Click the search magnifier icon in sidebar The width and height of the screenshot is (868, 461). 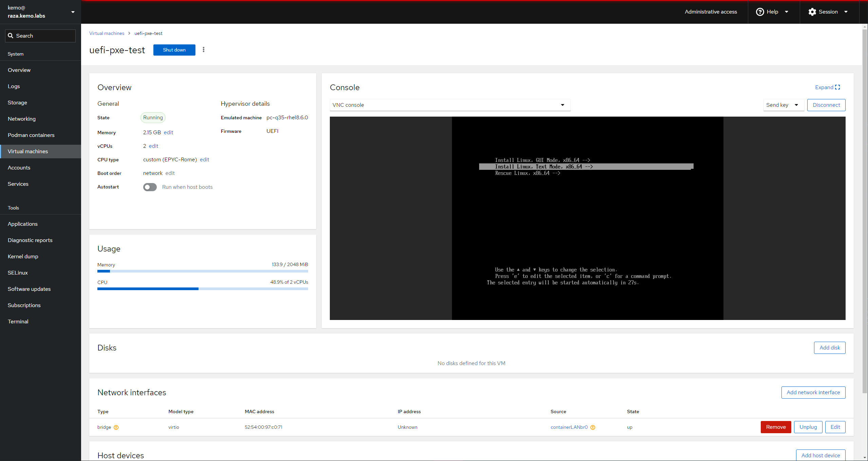[x=11, y=36]
